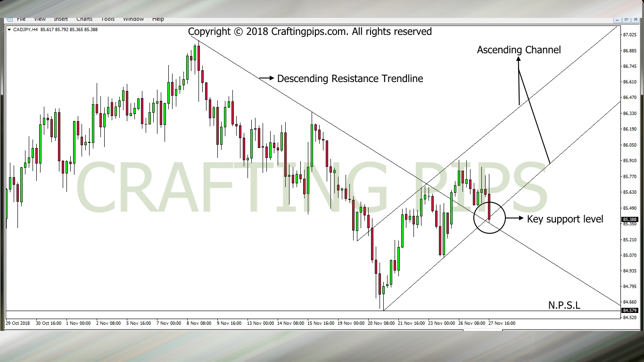
Task: Click the current price tag 85.388
Action: click(x=630, y=220)
